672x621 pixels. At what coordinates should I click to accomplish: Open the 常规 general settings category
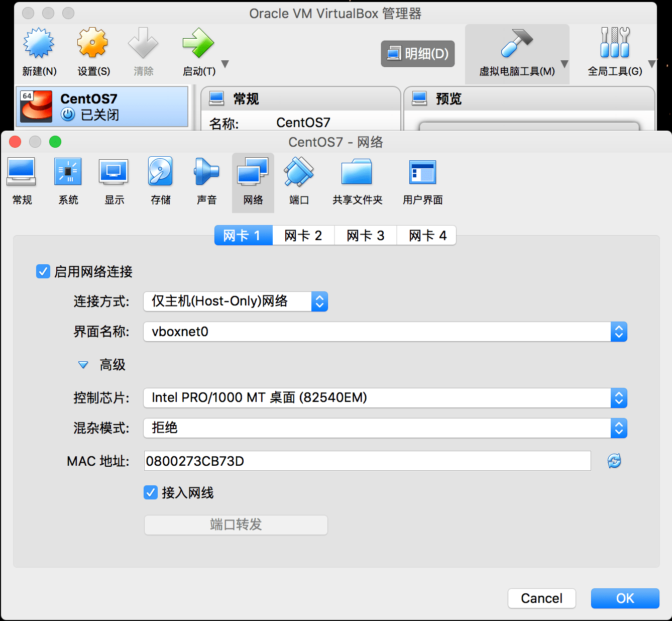coord(22,181)
